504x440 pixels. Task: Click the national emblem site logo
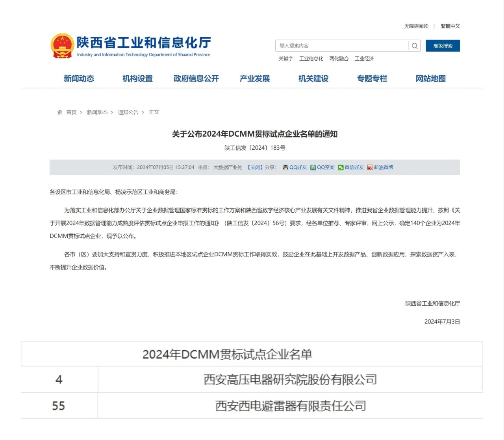[x=62, y=46]
